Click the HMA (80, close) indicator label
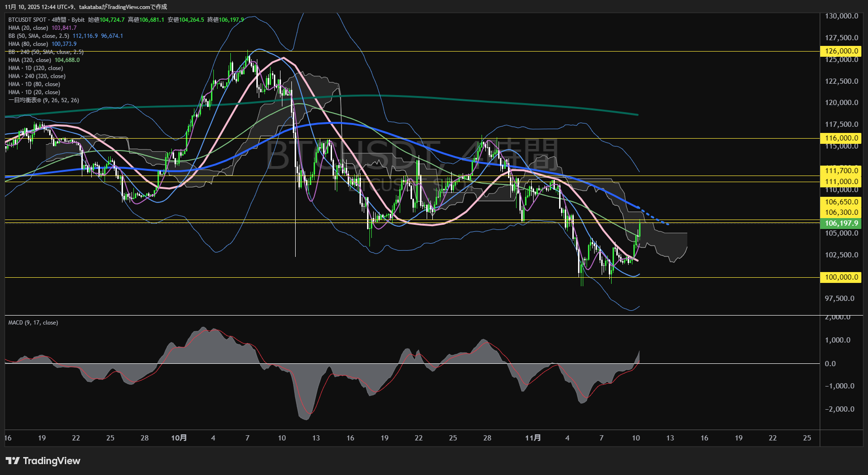This screenshot has height=475, width=868. [28, 44]
